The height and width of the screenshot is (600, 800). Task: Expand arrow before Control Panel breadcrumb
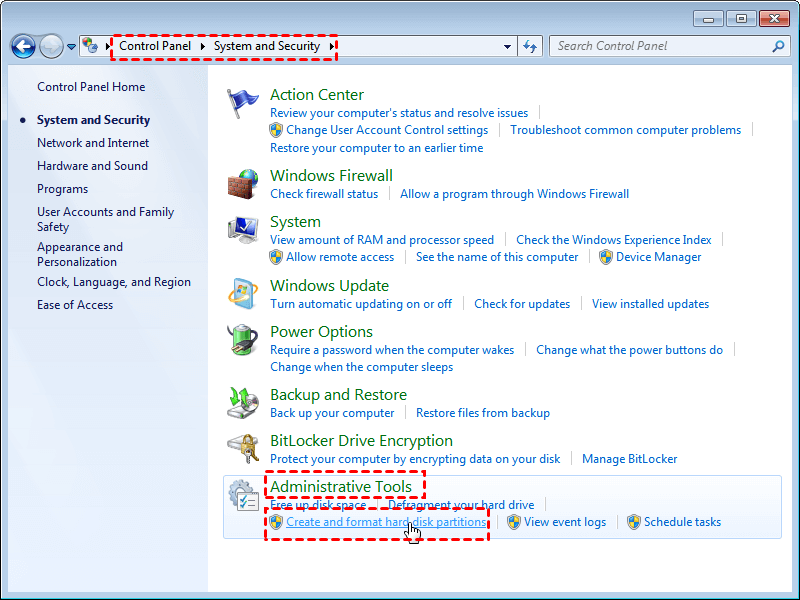pyautogui.click(x=108, y=46)
